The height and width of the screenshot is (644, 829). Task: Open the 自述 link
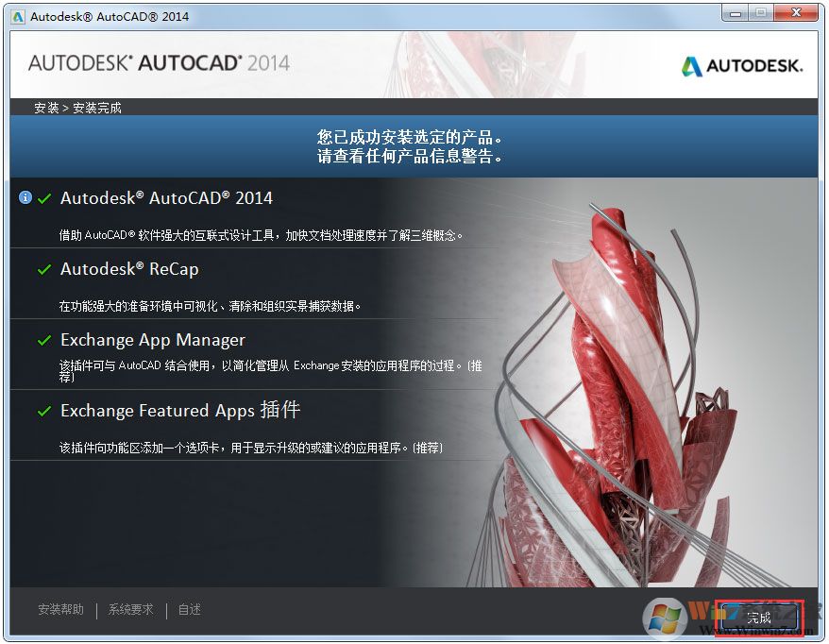point(189,610)
